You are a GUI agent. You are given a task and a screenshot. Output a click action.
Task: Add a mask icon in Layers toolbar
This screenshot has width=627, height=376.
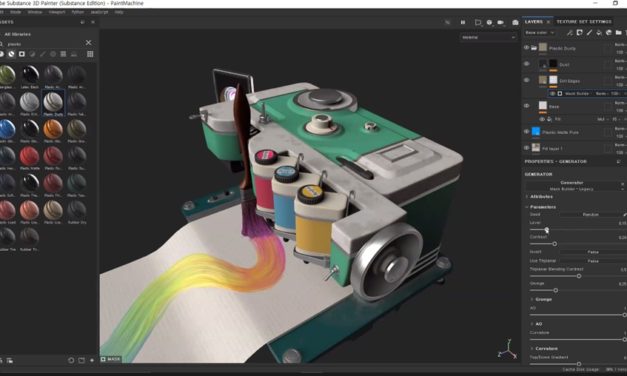(x=579, y=33)
